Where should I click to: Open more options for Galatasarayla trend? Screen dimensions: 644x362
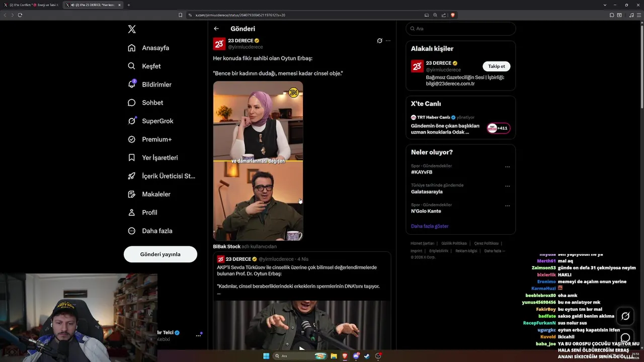click(x=507, y=186)
